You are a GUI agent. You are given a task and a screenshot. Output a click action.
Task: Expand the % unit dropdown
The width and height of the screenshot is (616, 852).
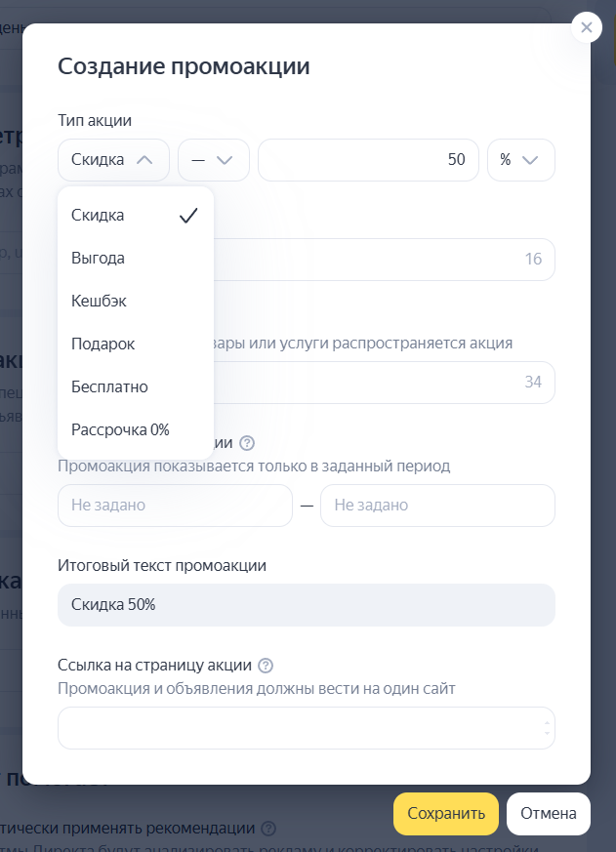click(x=520, y=160)
